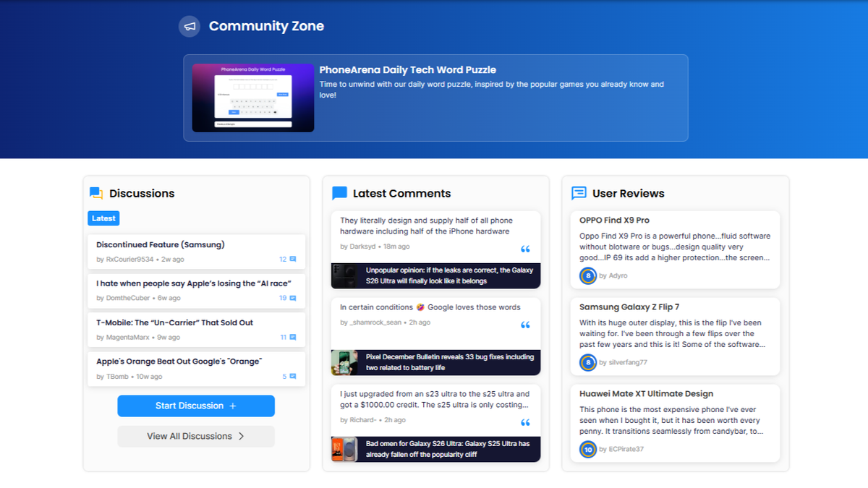868x488 pixels.
Task: Click the megaphone icon beside Community Zone
Action: click(x=189, y=26)
